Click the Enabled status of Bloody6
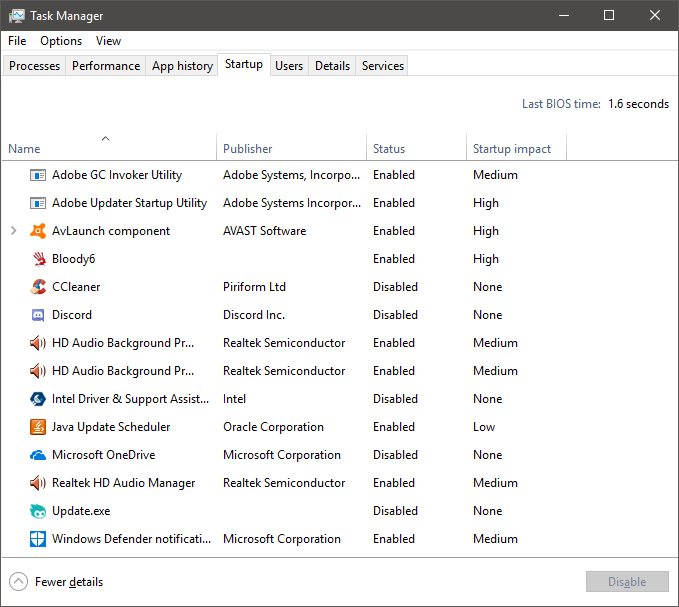 pos(394,259)
